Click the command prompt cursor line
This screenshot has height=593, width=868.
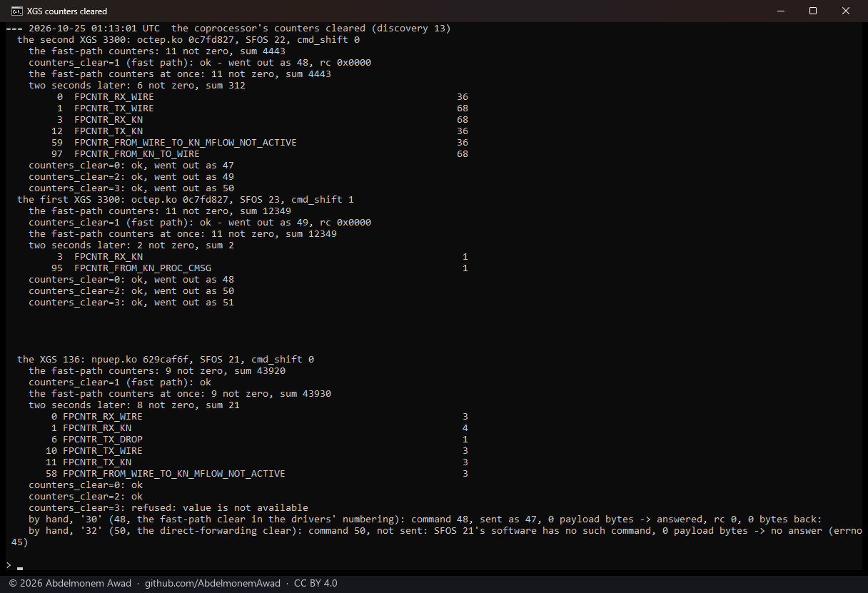(x=14, y=565)
